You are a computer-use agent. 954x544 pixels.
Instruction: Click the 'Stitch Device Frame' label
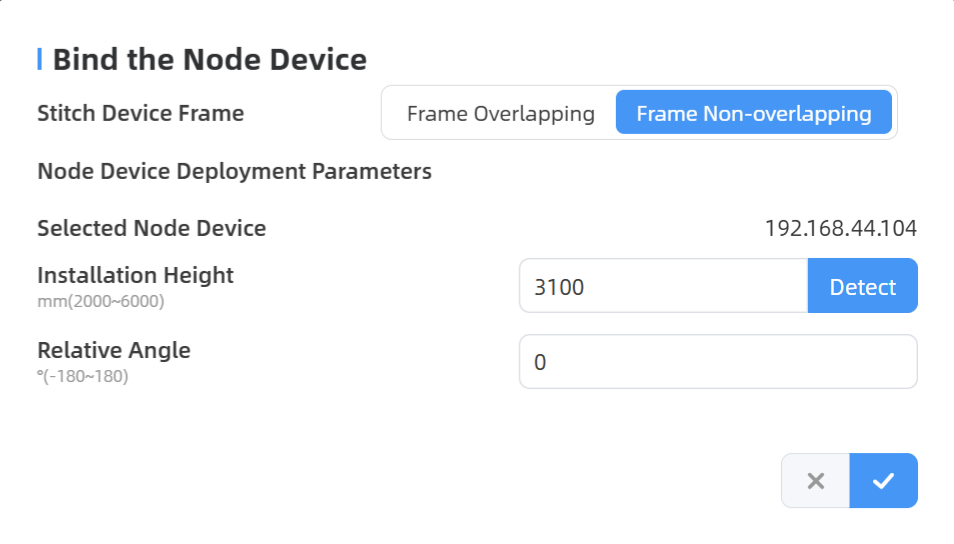click(x=141, y=113)
